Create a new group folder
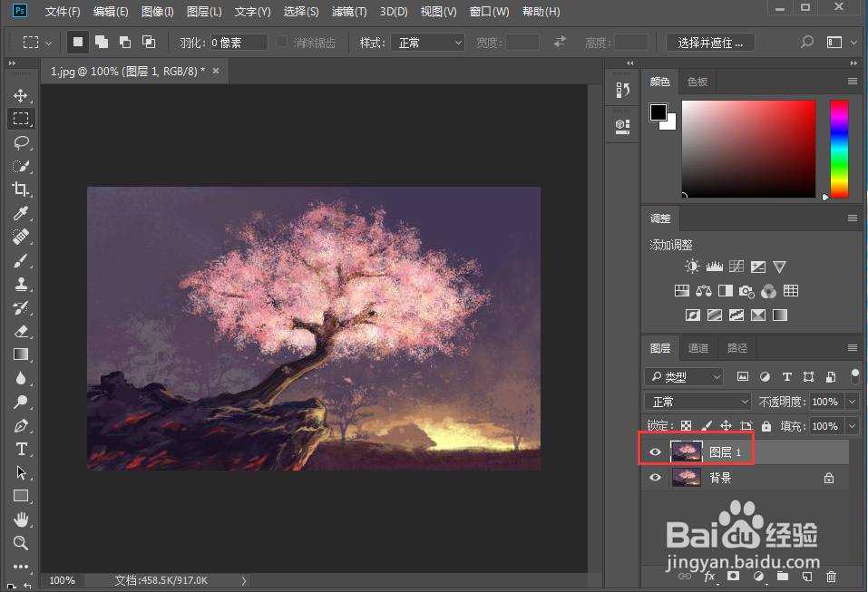Viewport: 868px width, 592px height. [782, 576]
